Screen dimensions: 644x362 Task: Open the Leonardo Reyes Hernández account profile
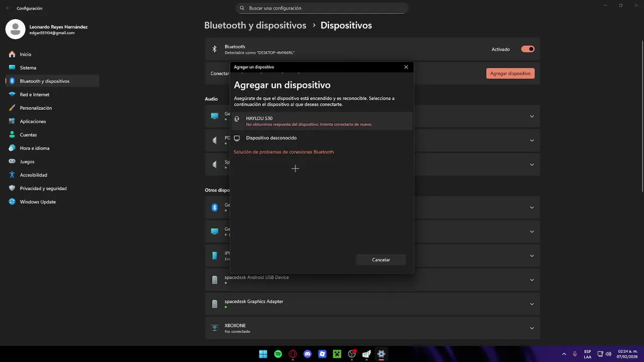[x=47, y=30]
